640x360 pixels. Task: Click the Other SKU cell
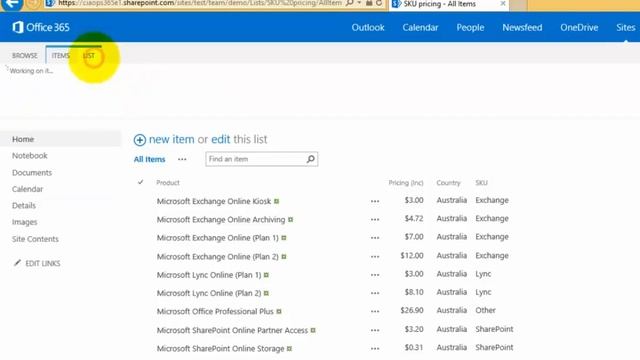tap(485, 310)
